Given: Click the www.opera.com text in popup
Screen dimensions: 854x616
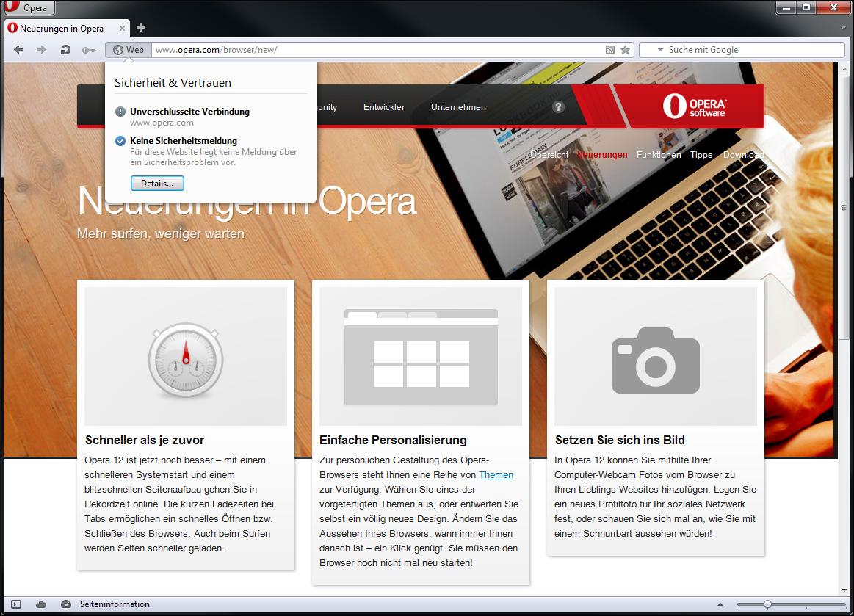Looking at the screenshot, I should [x=162, y=123].
